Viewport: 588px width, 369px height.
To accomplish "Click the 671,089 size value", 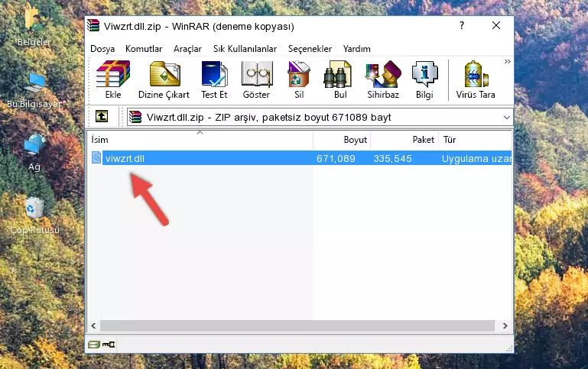I will [336, 158].
